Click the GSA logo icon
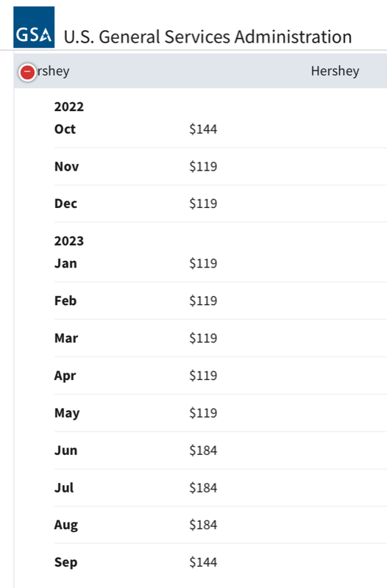This screenshot has height=588, width=387. tap(34, 27)
